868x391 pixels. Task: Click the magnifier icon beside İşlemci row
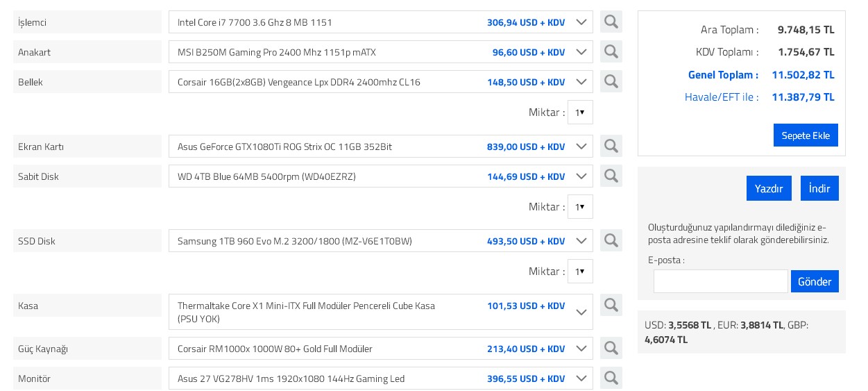(x=611, y=22)
